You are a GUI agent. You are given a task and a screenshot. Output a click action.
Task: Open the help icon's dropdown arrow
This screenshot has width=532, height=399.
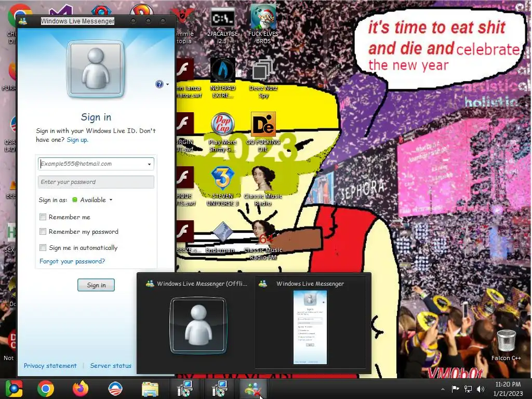coord(167,85)
